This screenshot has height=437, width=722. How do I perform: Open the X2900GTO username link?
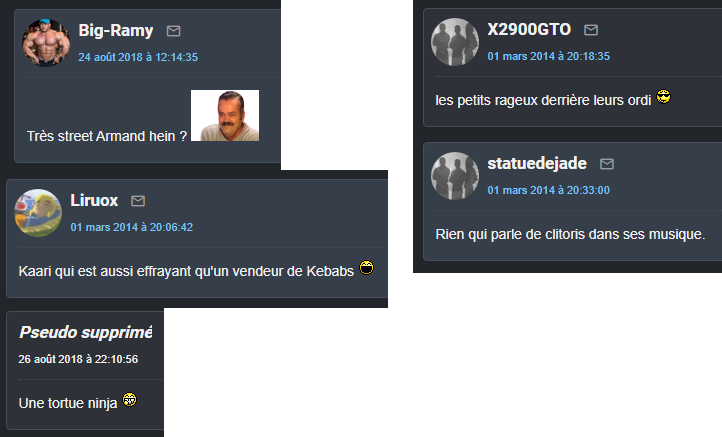tap(529, 29)
